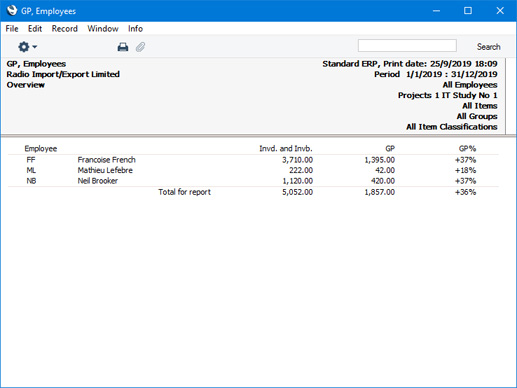Screen dimensions: 517x388
Task: Select employee code ML
Action: coord(31,170)
